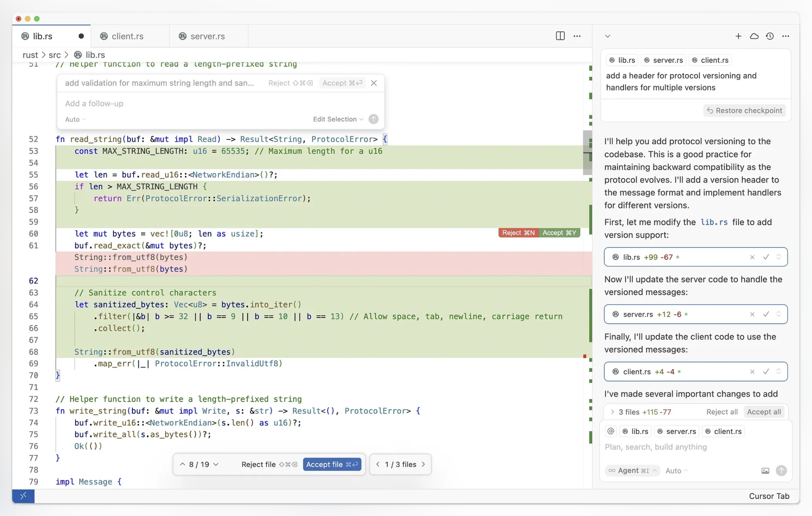Go to the next changed file arrow
Screen dimensions: 812x516
tap(423, 464)
